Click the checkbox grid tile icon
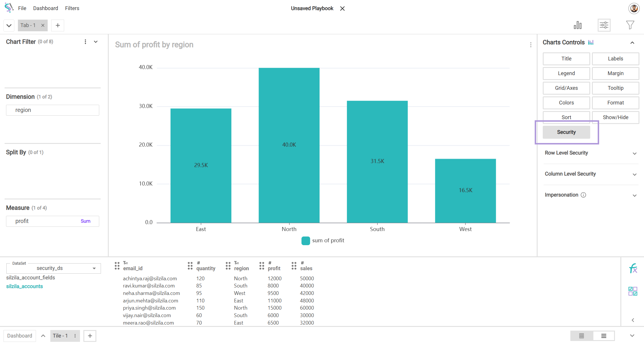Viewport: 644px width, 343px height. [x=633, y=291]
